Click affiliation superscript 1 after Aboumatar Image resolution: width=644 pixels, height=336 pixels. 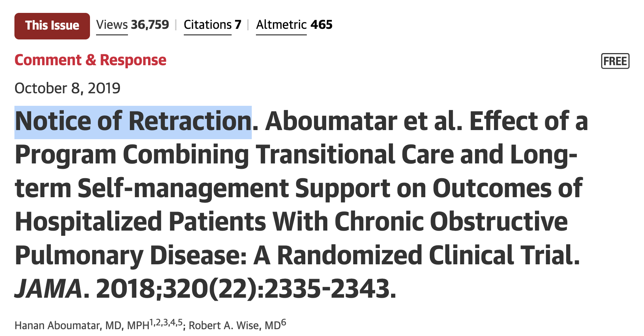(152, 322)
